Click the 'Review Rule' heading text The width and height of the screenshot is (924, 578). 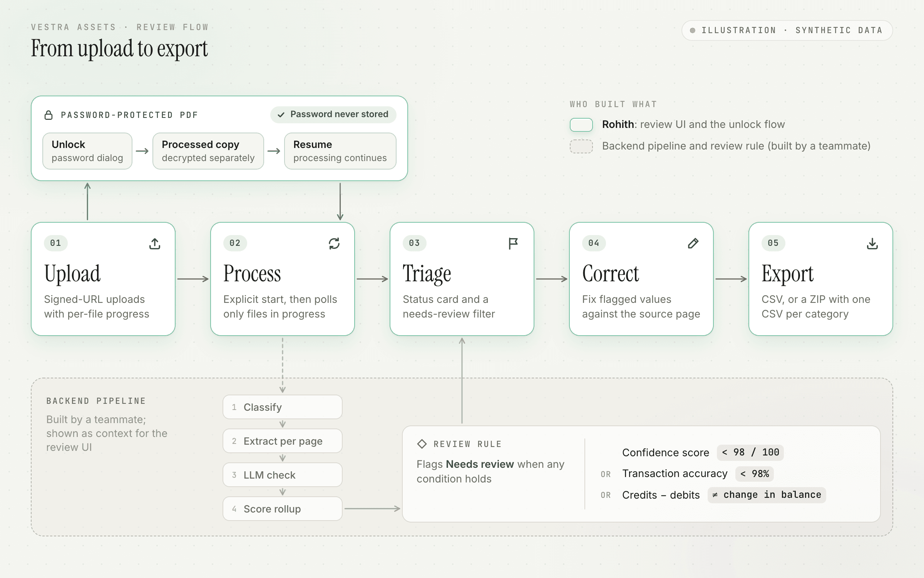(x=468, y=444)
